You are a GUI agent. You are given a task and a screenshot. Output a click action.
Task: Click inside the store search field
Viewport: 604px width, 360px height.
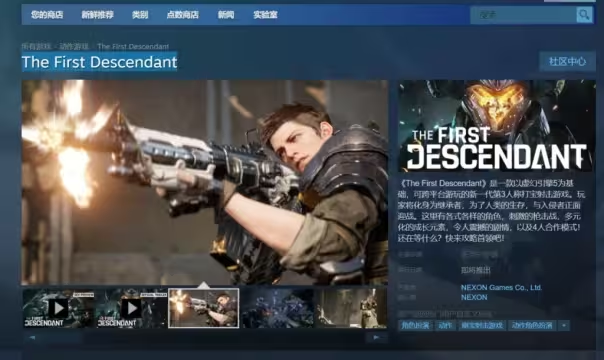tap(523, 15)
